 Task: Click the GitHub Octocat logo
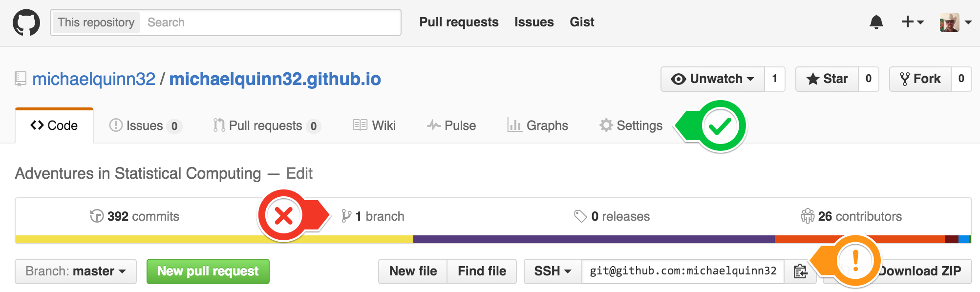coord(26,22)
